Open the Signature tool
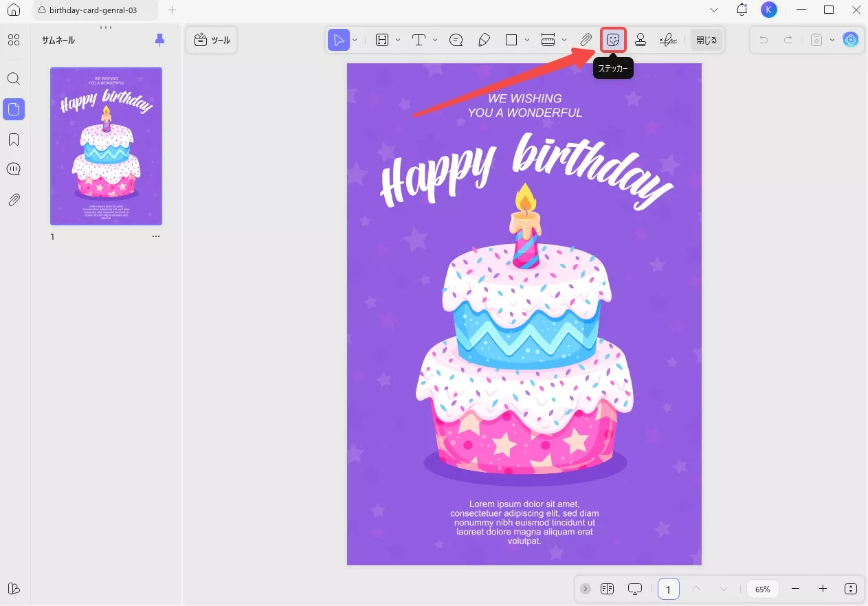Viewport: 868px width, 606px height. (667, 40)
